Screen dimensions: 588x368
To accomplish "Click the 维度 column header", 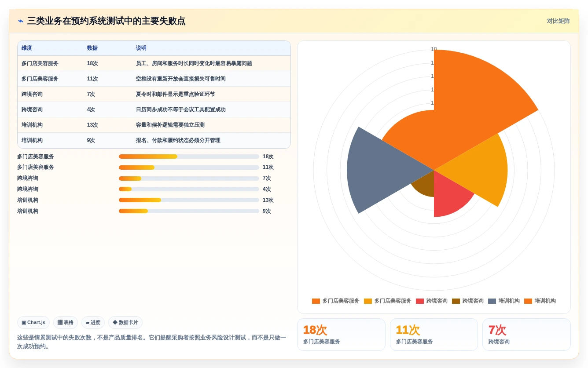I will pos(27,48).
